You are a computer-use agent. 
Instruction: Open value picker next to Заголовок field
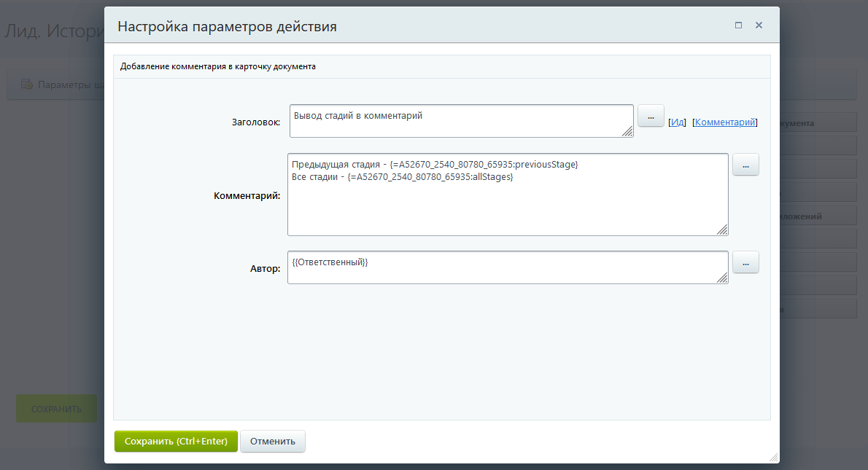coord(651,117)
